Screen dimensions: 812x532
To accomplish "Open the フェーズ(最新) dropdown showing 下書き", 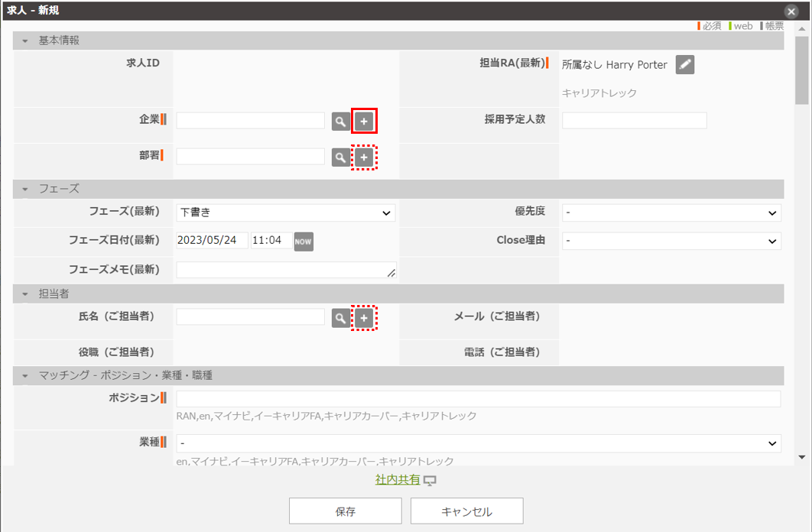I will pyautogui.click(x=285, y=213).
